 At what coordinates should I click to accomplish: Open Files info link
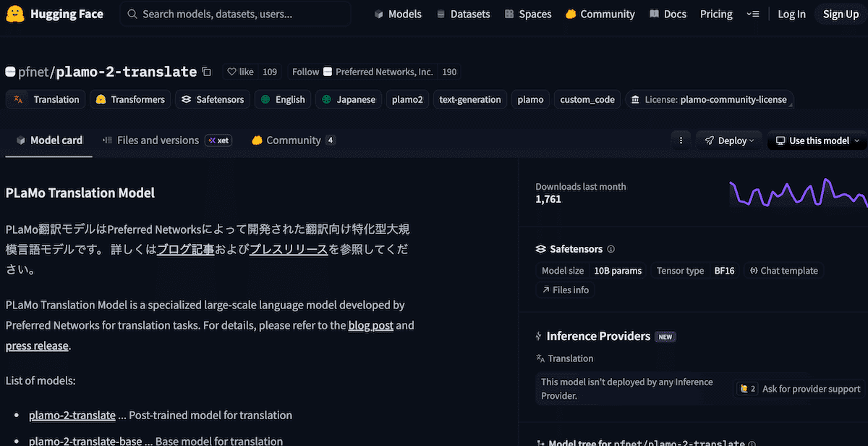pos(565,290)
